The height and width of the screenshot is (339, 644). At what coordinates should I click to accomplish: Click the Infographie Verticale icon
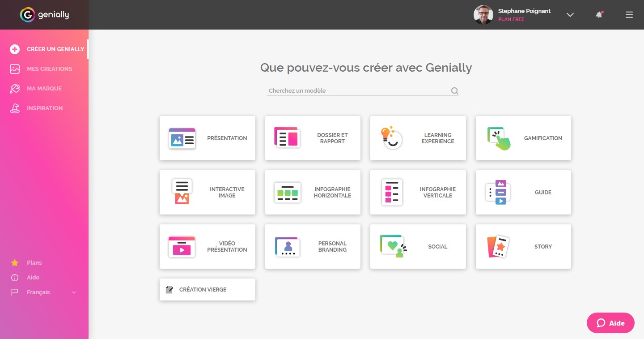pos(392,193)
